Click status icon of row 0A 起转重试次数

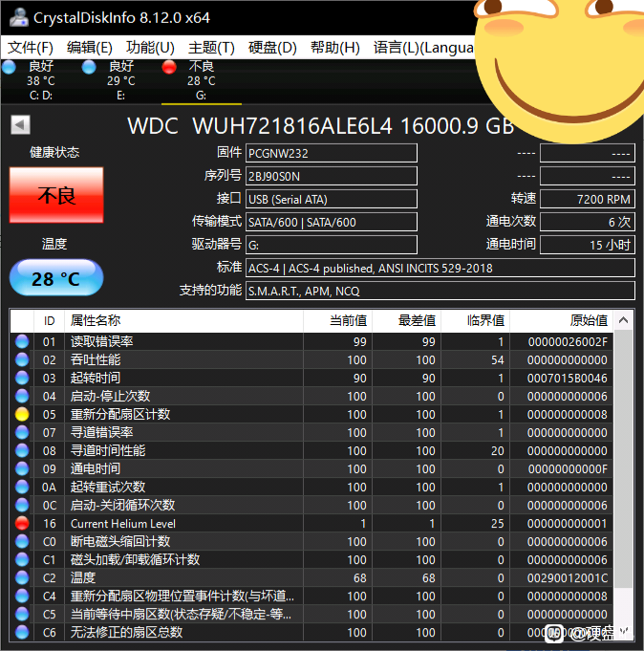point(22,487)
